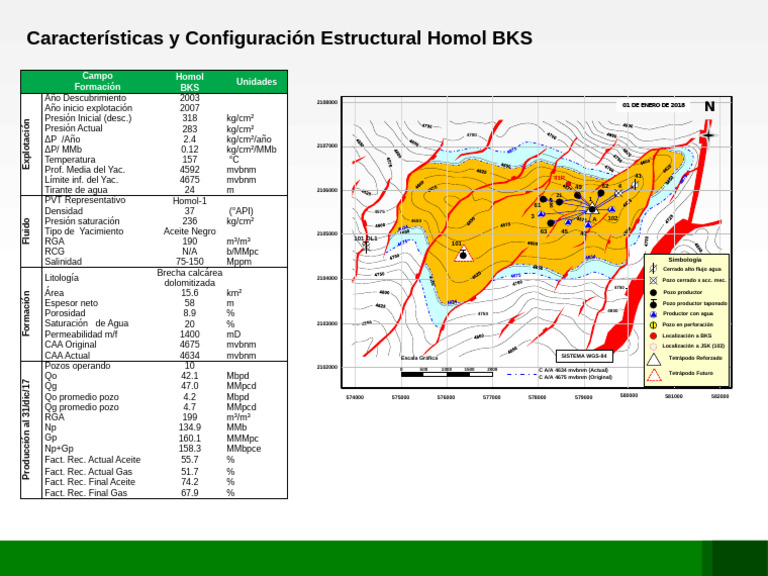The height and width of the screenshot is (576, 768).
Task: Click the 'CAA Actual' value 4634
Action: [x=190, y=356]
